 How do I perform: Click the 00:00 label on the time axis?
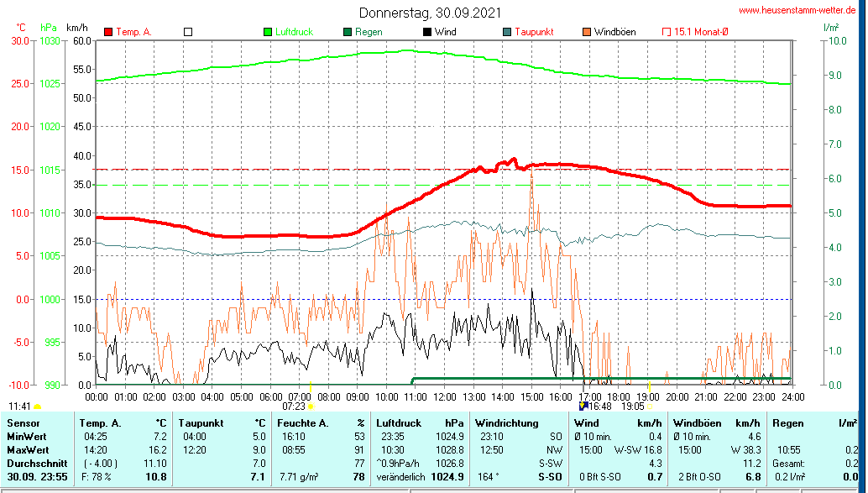pyautogui.click(x=97, y=396)
